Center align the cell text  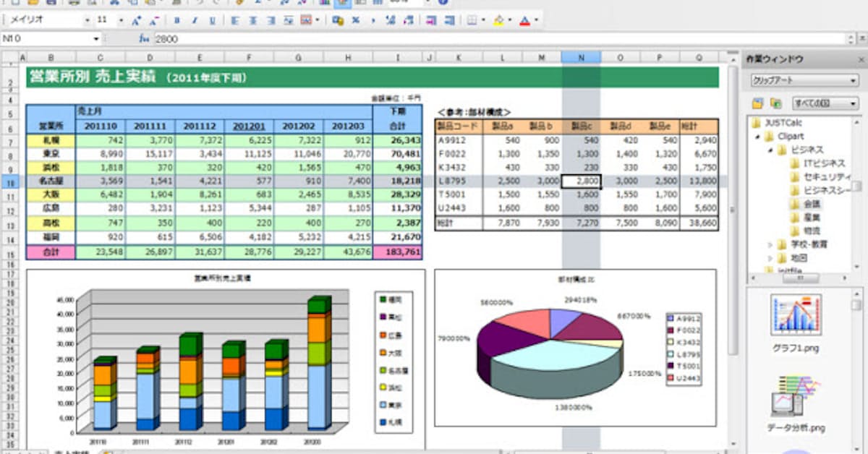[x=252, y=20]
